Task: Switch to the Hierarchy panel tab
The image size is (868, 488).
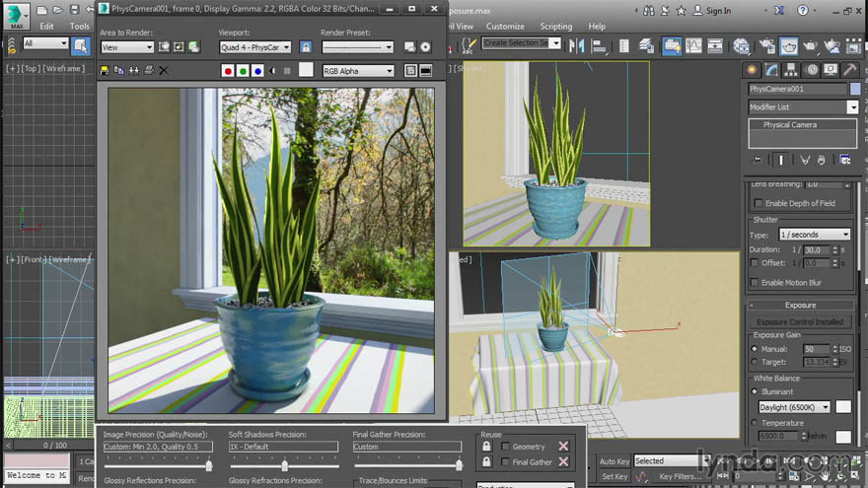Action: point(790,70)
